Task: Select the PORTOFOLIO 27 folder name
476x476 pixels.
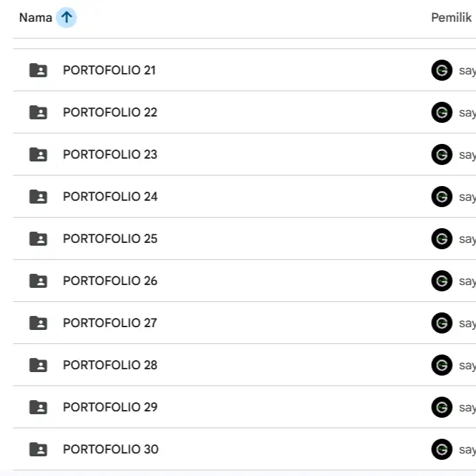Action: point(110,323)
